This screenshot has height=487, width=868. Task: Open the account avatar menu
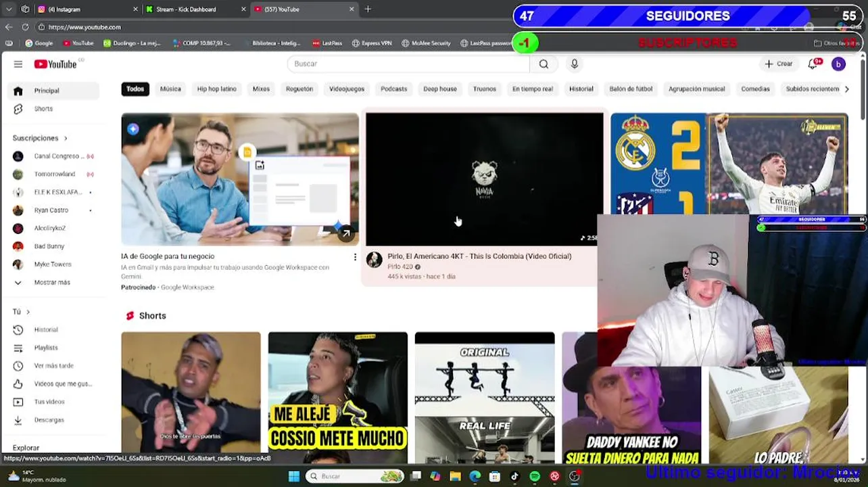(x=838, y=64)
